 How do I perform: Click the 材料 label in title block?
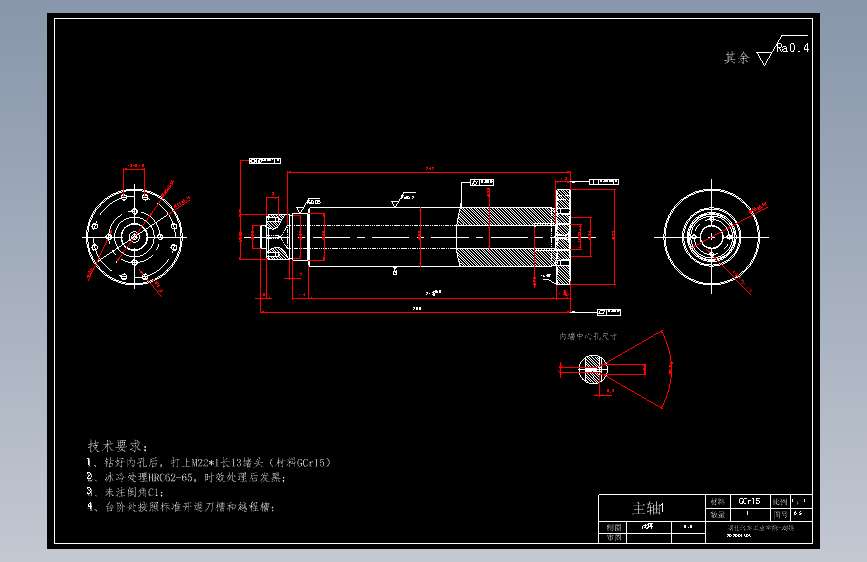tap(718, 502)
